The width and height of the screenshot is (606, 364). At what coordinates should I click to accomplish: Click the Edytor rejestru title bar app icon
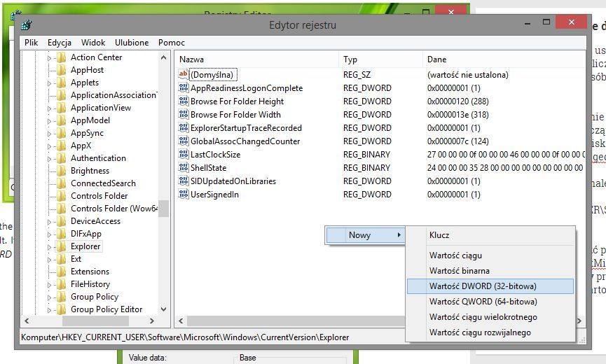[x=27, y=25]
